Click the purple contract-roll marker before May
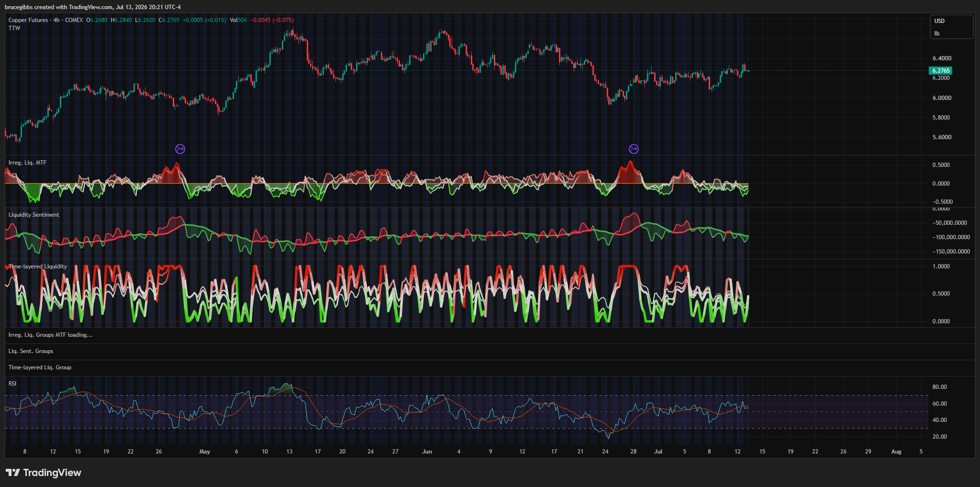Viewport: 980px width, 487px height. point(180,149)
